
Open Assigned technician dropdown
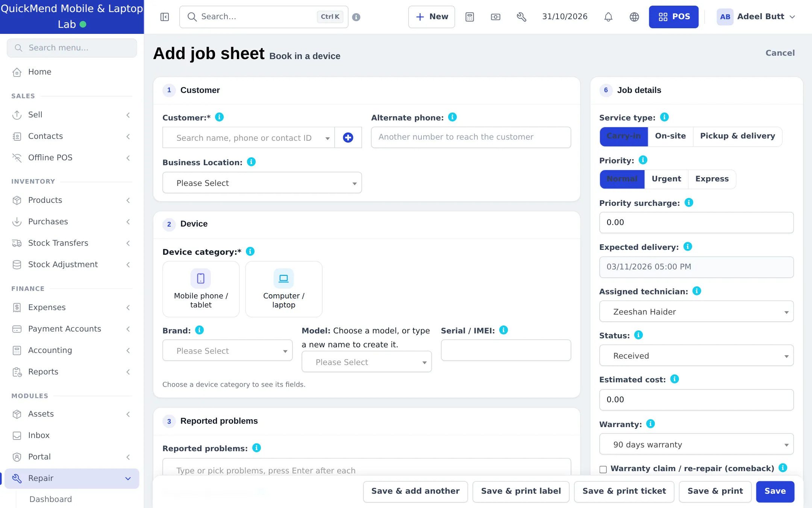[696, 312]
